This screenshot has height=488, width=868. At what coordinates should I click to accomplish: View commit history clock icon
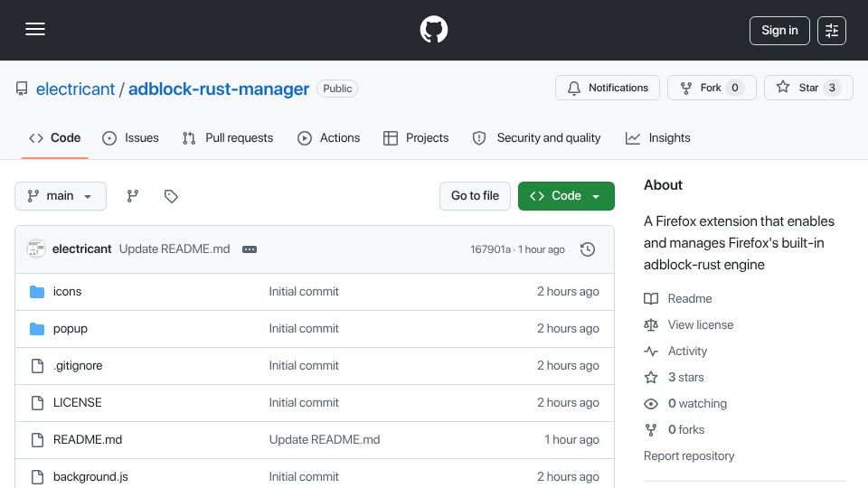(x=588, y=249)
